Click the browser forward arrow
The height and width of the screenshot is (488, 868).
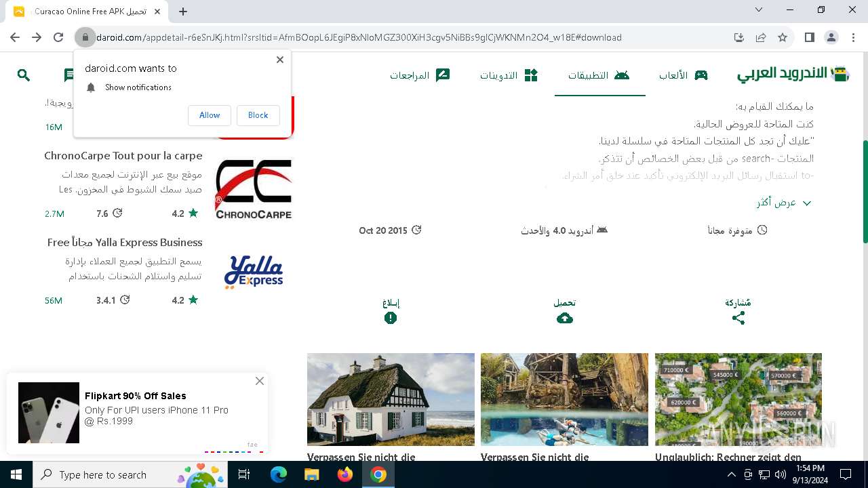[37, 37]
